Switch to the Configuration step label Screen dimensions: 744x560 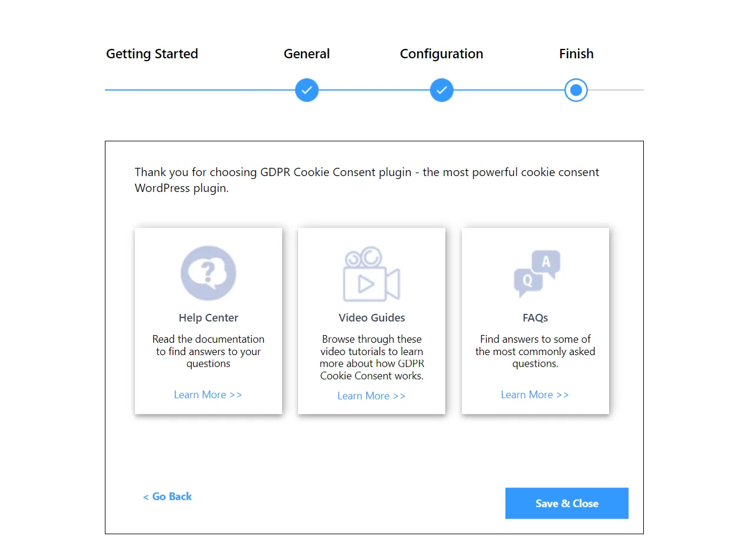point(442,54)
